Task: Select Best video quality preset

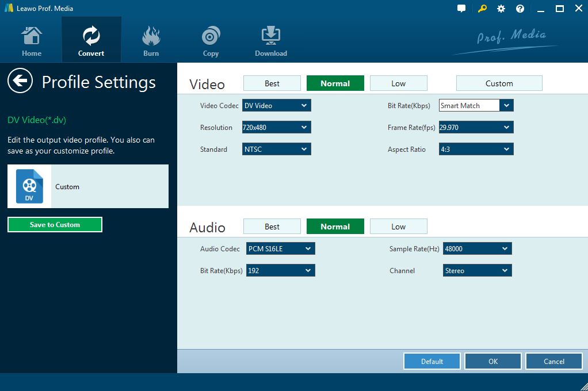Action: pyautogui.click(x=272, y=83)
